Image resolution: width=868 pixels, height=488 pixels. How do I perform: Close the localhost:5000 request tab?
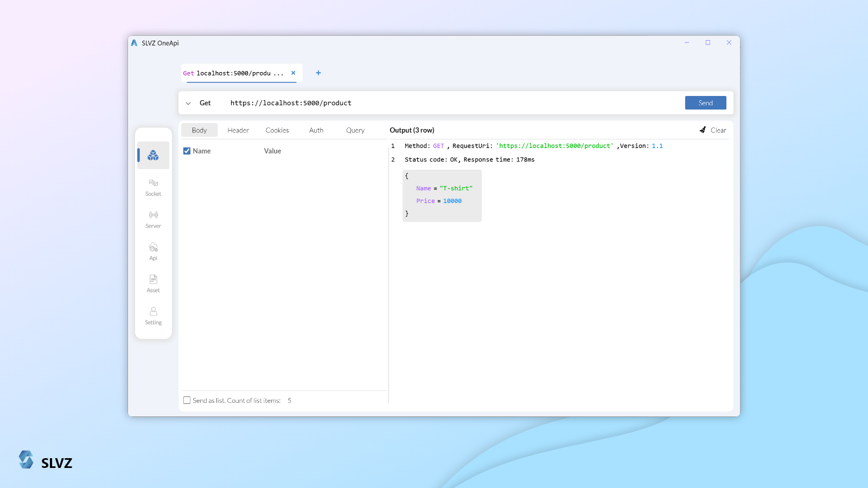[x=293, y=73]
